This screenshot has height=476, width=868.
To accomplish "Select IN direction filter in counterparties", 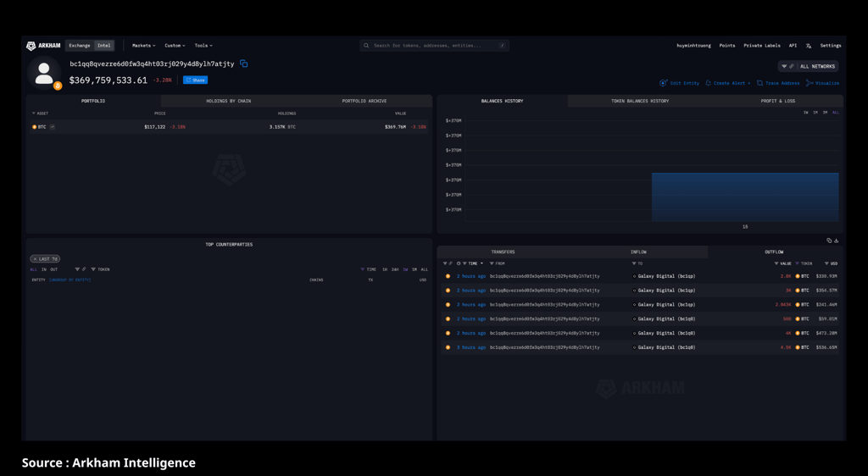I will [x=44, y=269].
